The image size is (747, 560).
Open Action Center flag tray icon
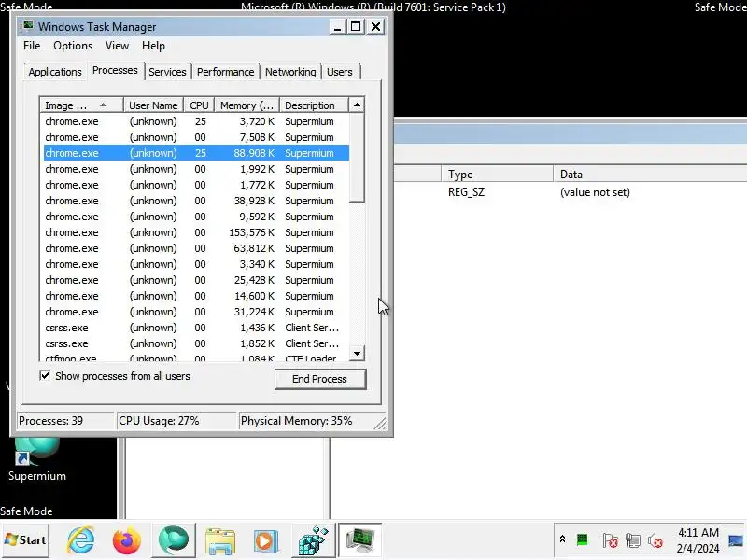(x=610, y=540)
